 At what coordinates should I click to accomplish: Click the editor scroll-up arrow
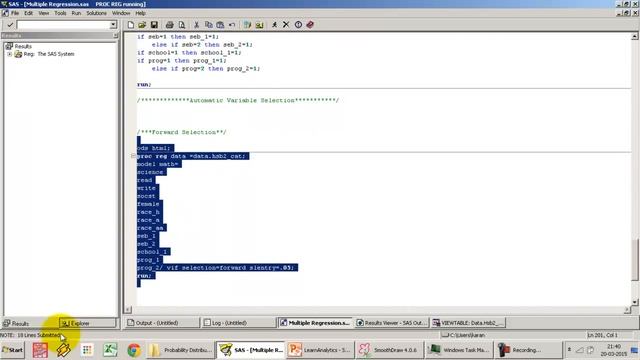pyautogui.click(x=635, y=37)
